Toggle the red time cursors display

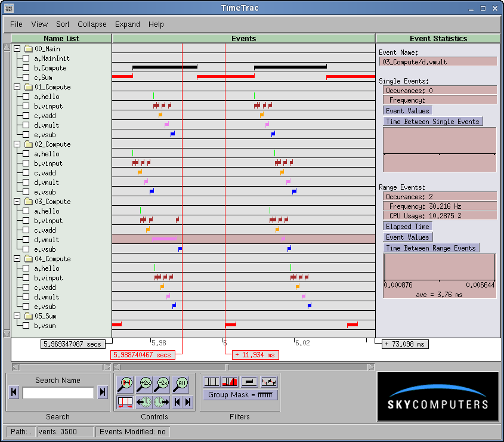pos(125,402)
